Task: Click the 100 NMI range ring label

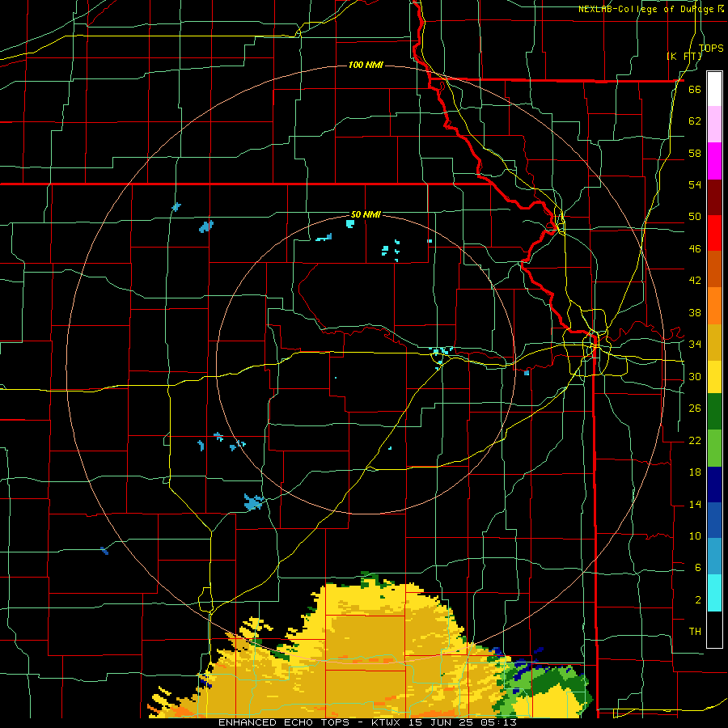Action: click(x=366, y=65)
